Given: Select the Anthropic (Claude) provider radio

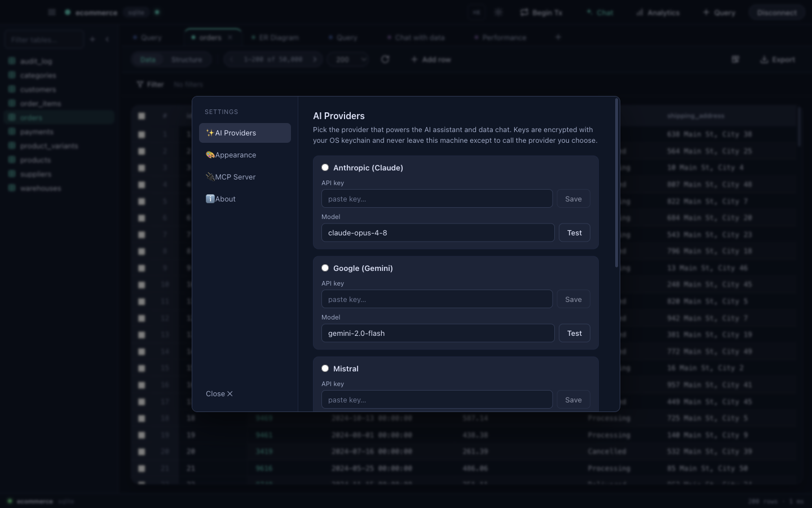Looking at the screenshot, I should point(325,167).
